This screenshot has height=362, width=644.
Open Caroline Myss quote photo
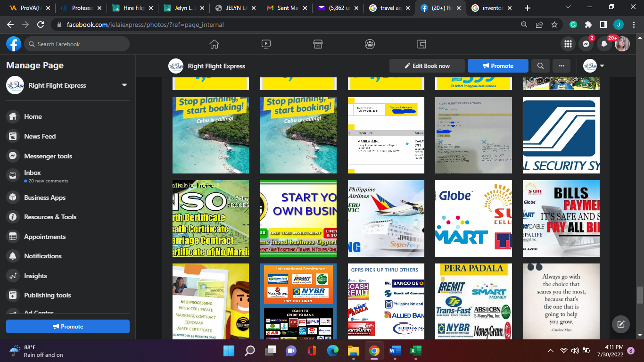[561, 301]
